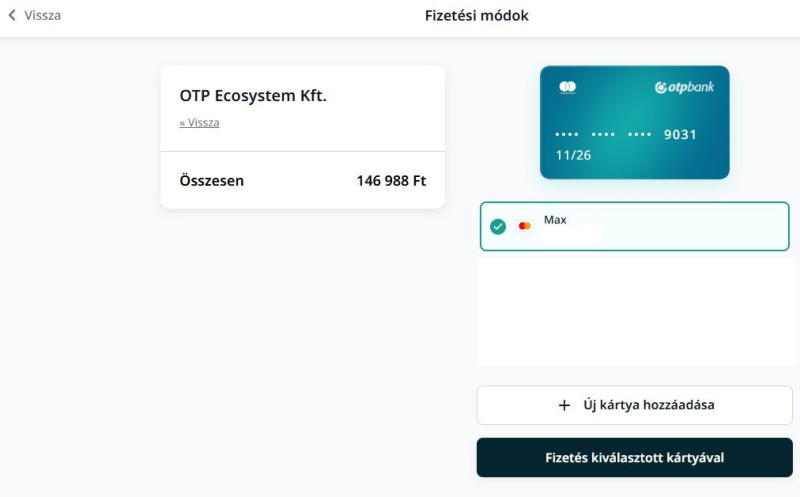Follow the « Vissza link under OTP Ecosystem

199,123
